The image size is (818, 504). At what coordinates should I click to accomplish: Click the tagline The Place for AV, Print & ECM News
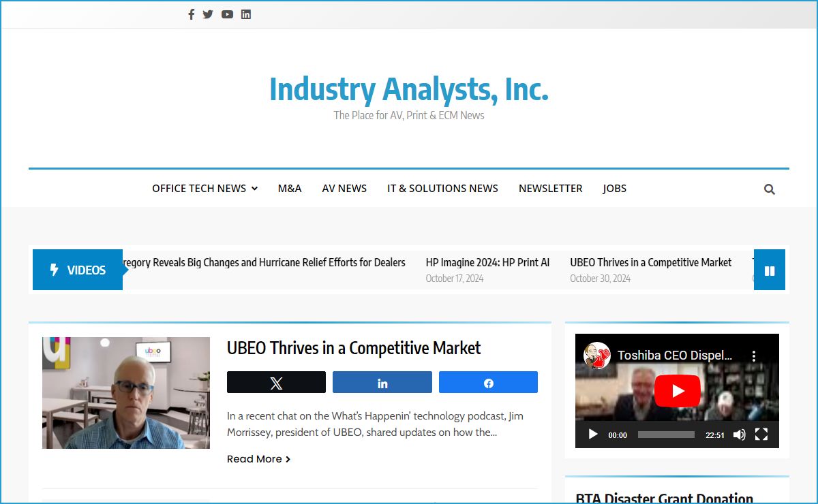[x=409, y=115]
